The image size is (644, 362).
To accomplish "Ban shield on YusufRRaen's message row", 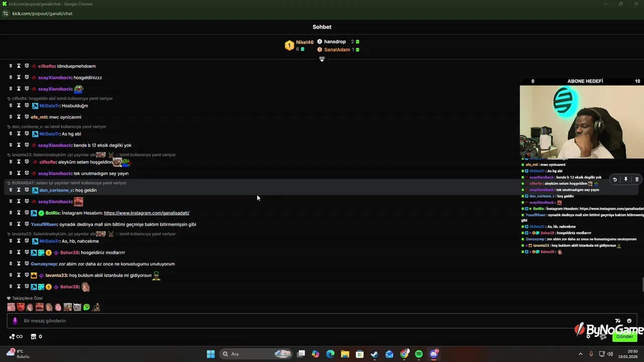I will [x=27, y=224].
